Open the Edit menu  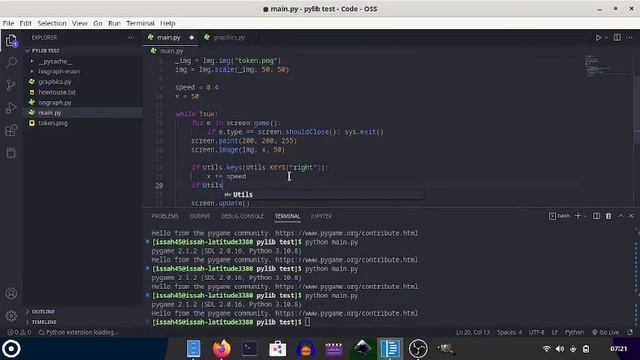[25, 23]
